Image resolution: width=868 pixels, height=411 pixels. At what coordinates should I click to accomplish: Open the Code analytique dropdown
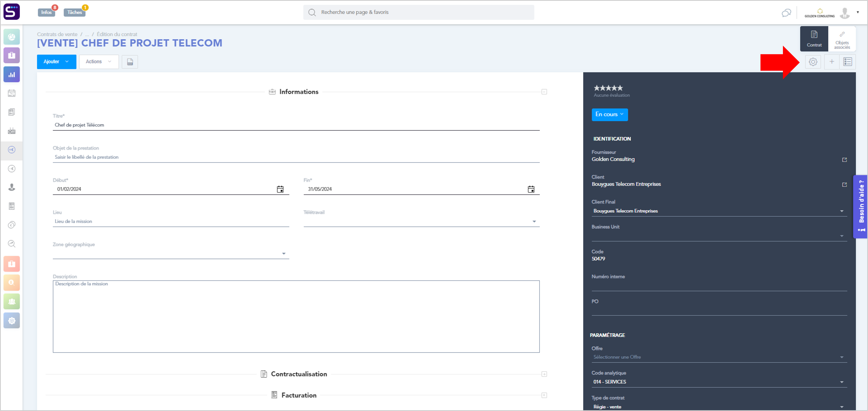click(719, 382)
